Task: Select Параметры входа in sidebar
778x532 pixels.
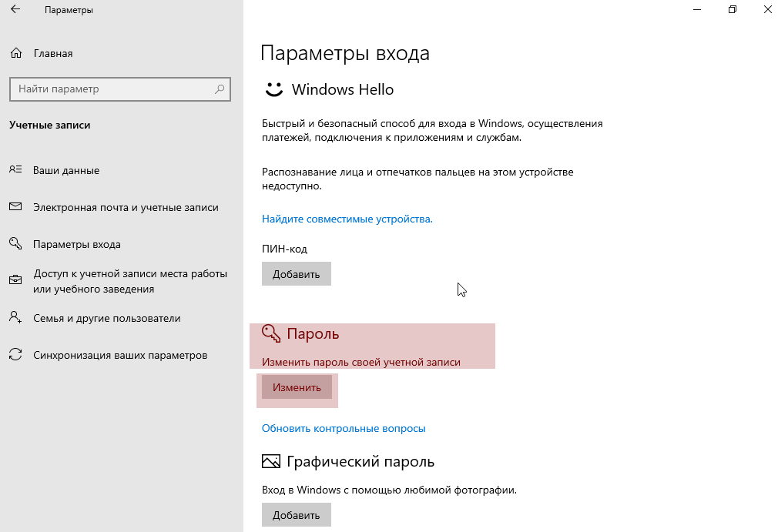Action: point(77,244)
